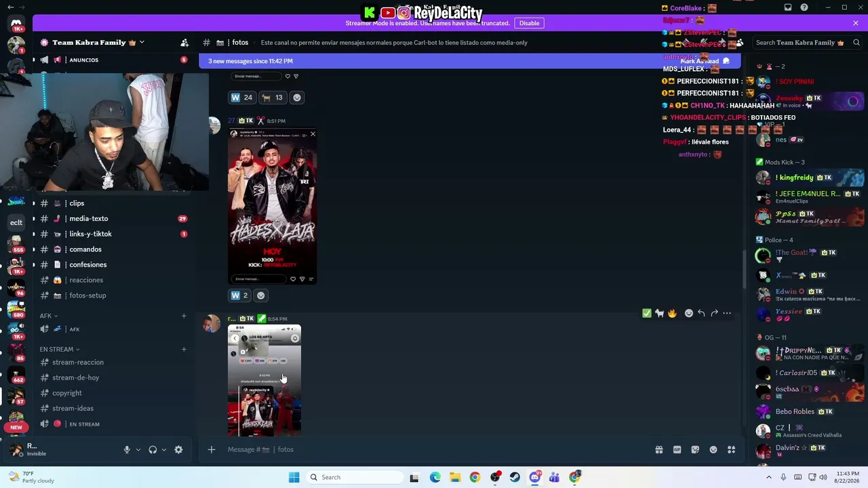The image size is (868, 488).
Task: Toggle microphone mute in user panel
Action: (127, 449)
